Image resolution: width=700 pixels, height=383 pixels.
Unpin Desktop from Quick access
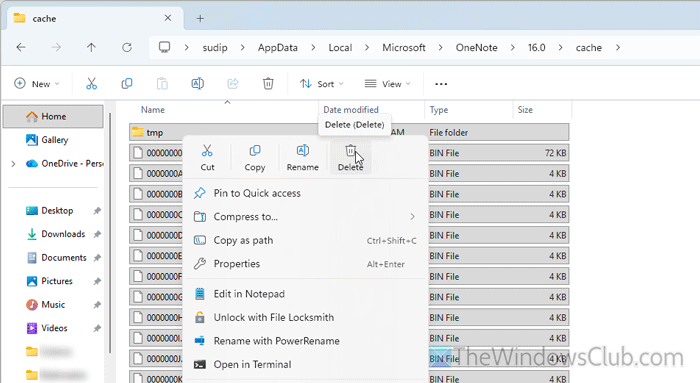pos(97,211)
